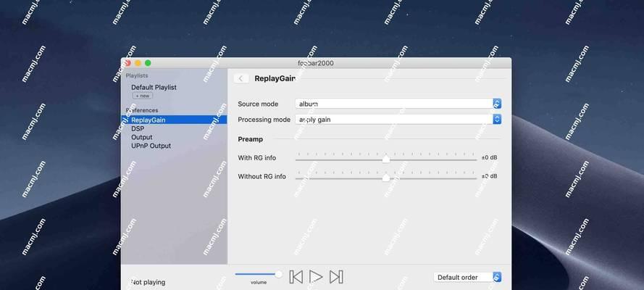Open the UPnP Output preferences page
This screenshot has width=644, height=290.
click(151, 146)
